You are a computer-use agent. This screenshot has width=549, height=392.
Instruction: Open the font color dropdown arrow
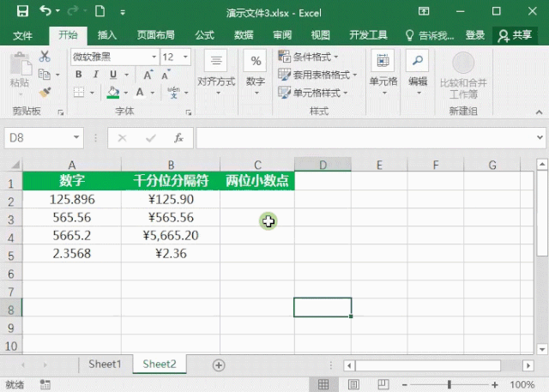click(153, 93)
